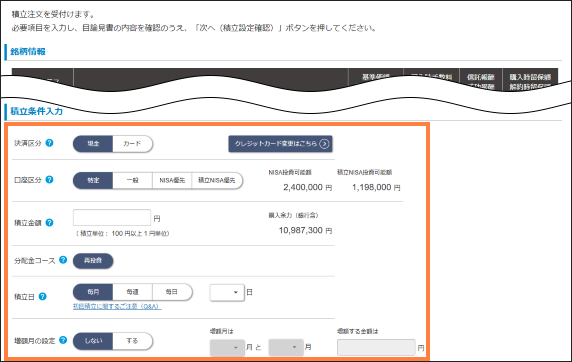This screenshot has height=362, width=572.
Task: Click 購入余力 value 10,987,300 円
Action: (305, 230)
